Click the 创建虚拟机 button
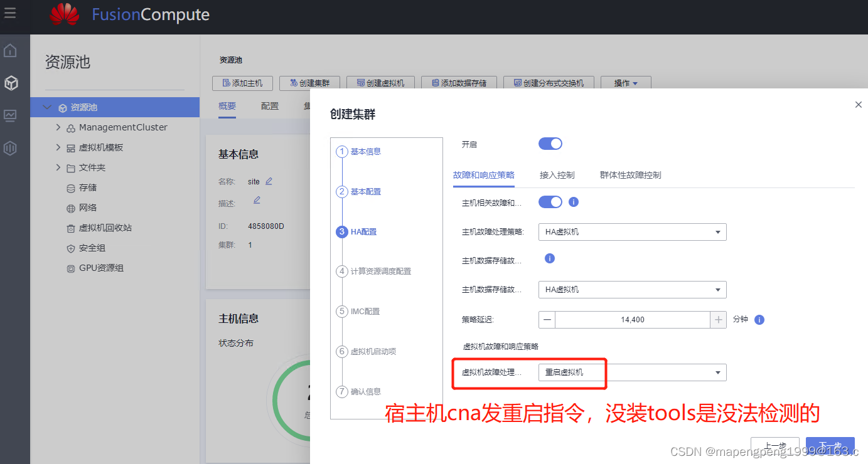 pos(380,83)
